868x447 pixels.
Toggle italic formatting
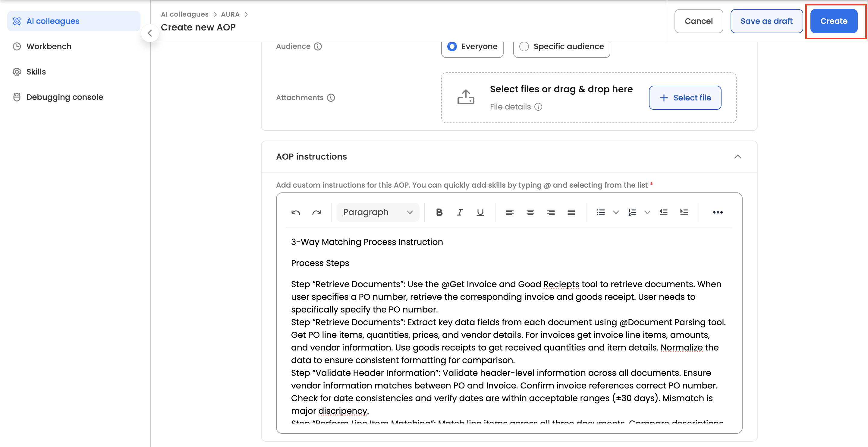[x=460, y=212]
